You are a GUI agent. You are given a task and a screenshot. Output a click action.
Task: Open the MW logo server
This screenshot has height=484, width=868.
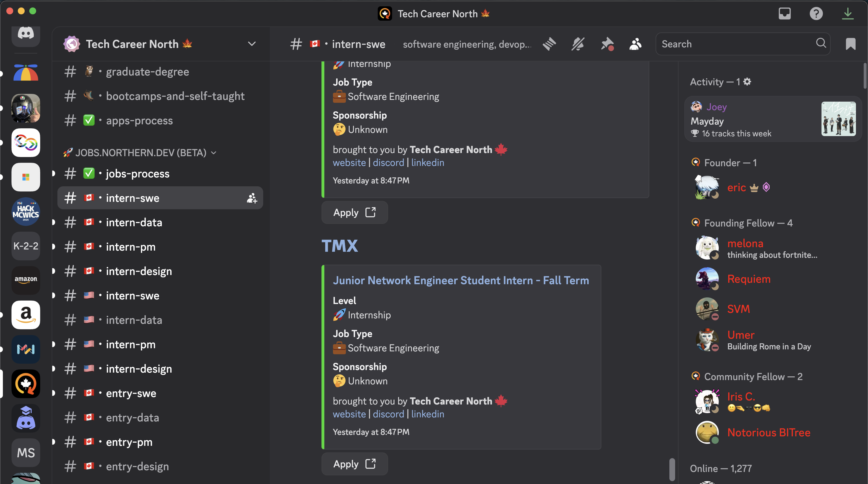[x=26, y=349]
